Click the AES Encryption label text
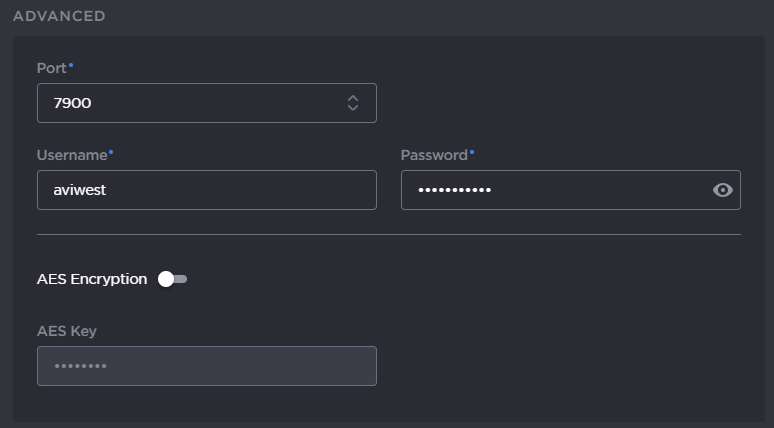 pos(92,279)
